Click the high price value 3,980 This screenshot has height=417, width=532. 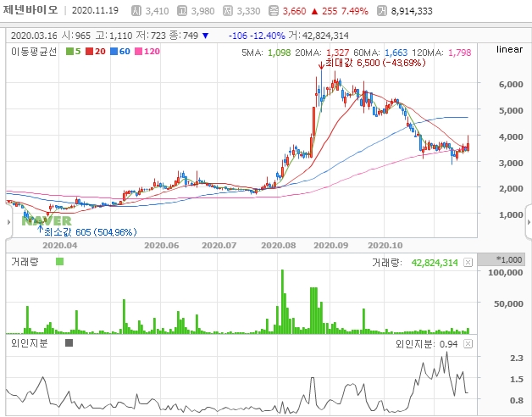point(203,11)
